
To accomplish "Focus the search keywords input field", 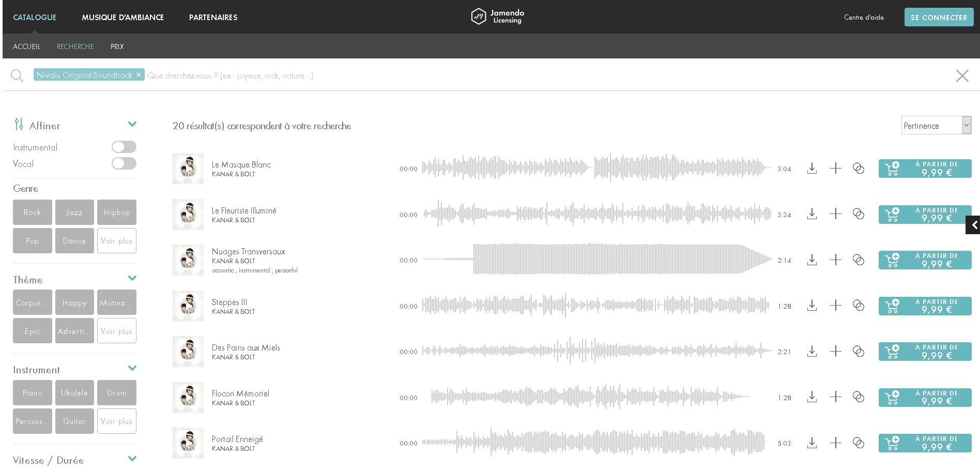I will point(548,75).
